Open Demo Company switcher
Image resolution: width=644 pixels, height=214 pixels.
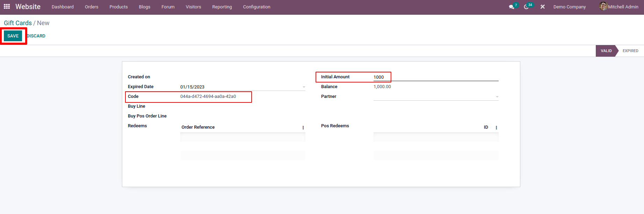point(569,7)
